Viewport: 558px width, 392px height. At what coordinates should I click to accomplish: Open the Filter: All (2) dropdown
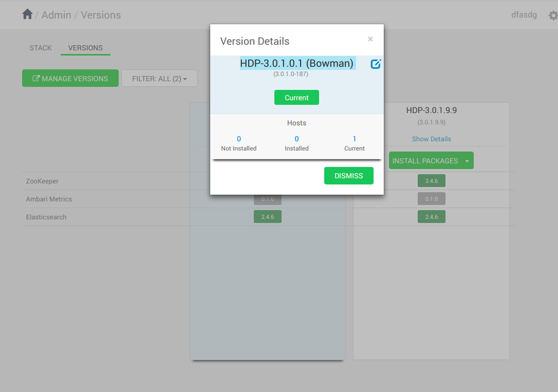click(x=159, y=78)
